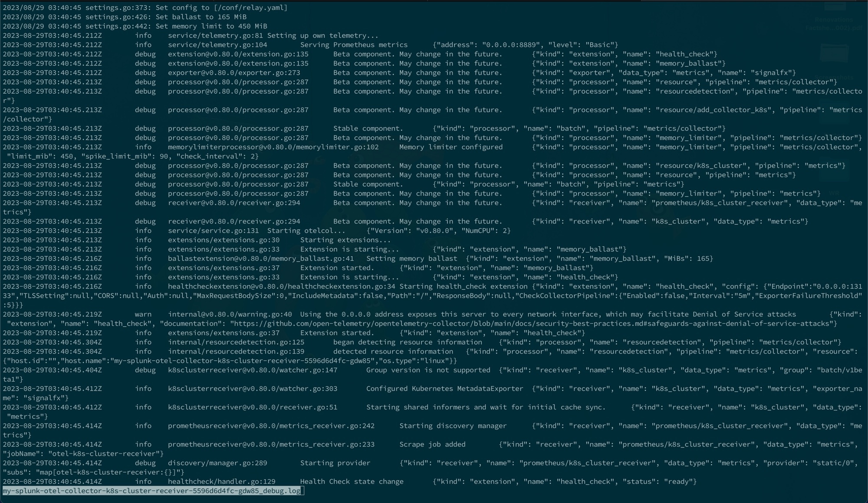Click the "warn" log level
The image size is (868, 503).
pos(143,315)
